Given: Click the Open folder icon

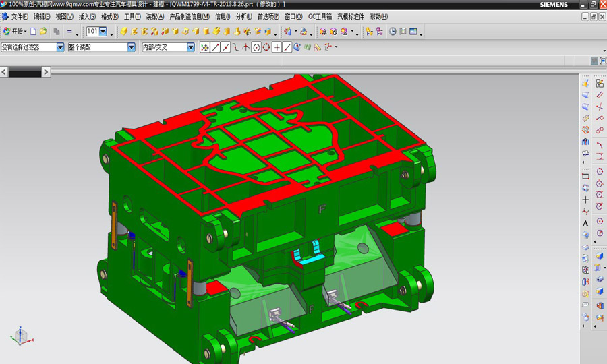Looking at the screenshot, I should pos(43,31).
